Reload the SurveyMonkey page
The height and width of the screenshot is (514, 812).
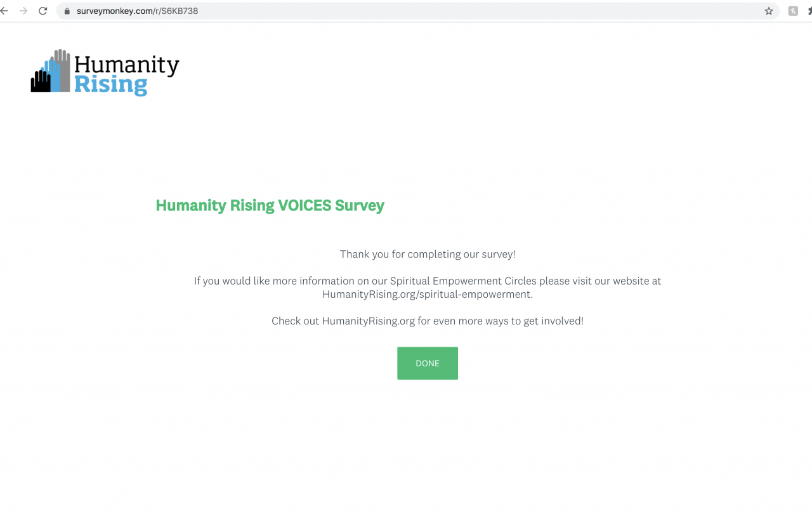coord(43,11)
